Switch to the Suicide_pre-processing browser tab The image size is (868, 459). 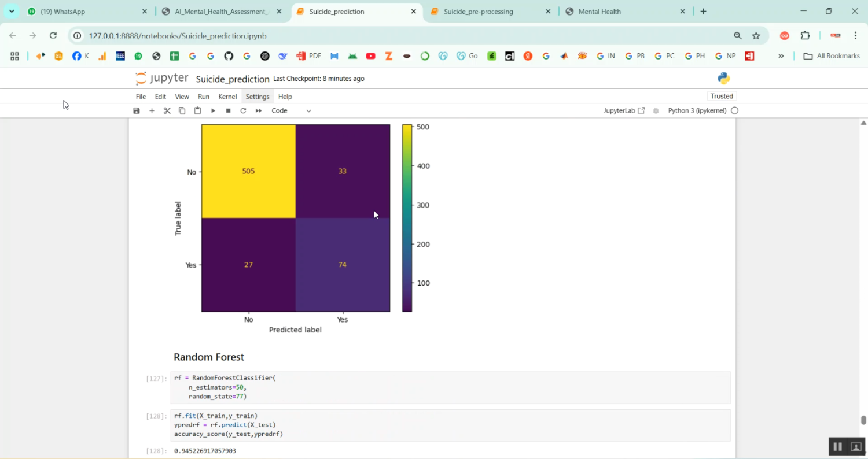[x=479, y=12]
